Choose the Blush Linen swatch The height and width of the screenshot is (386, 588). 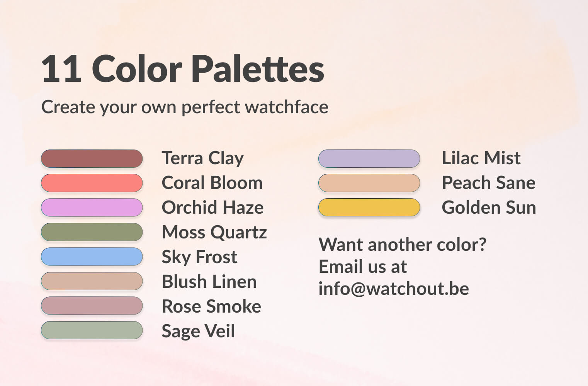[x=92, y=281]
